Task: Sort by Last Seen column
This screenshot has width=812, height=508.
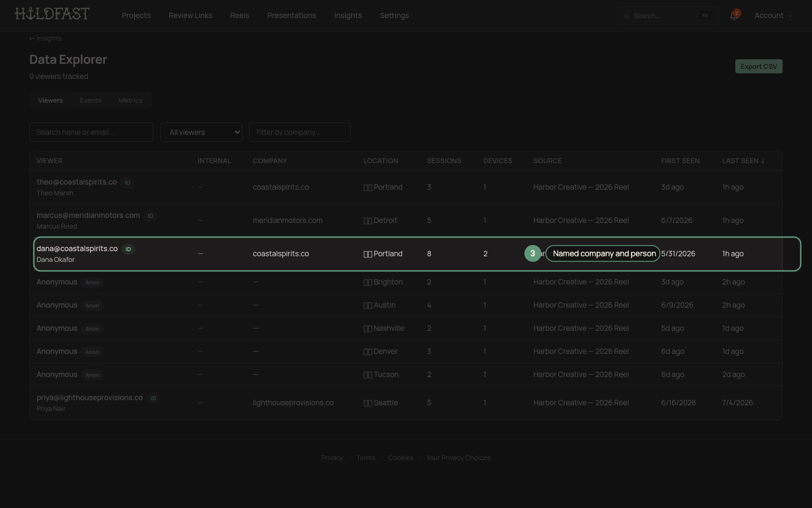Action: pyautogui.click(x=743, y=161)
